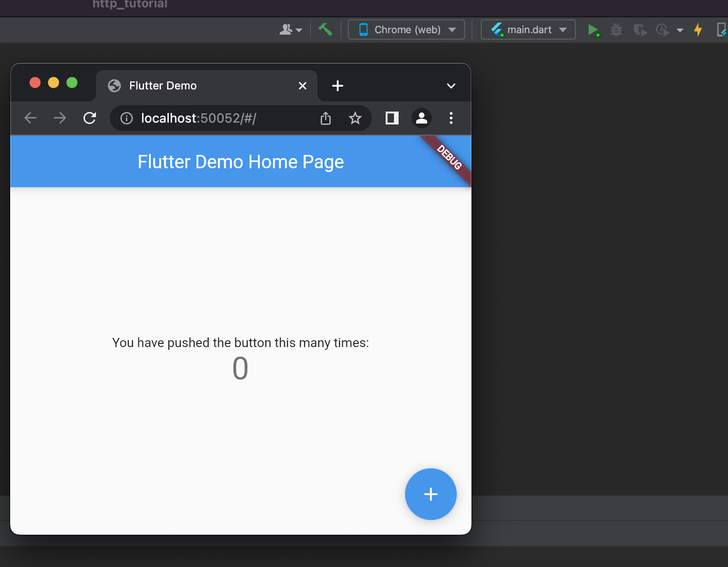Toggle Chrome side panel icon

pos(392,118)
